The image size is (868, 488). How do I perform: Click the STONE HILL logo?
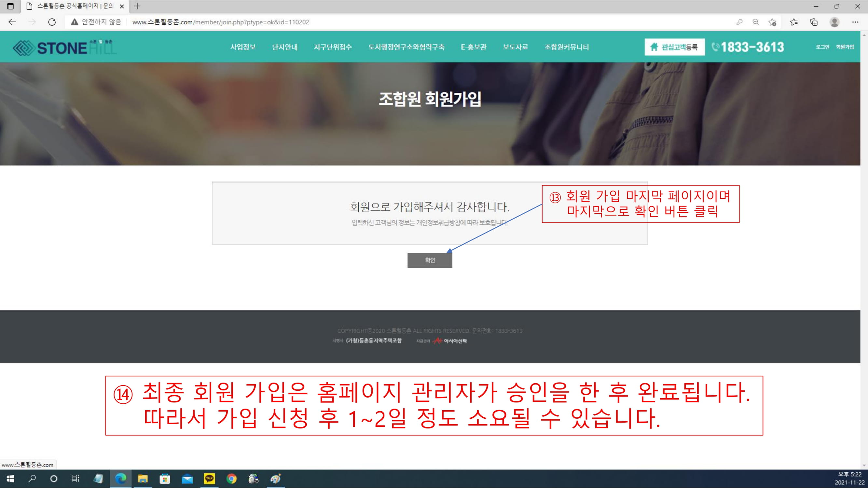(64, 47)
